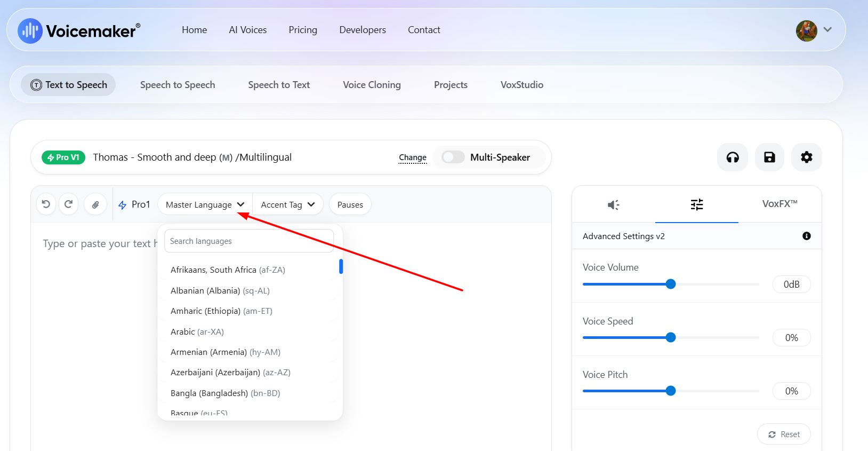Click the Reset button

[784, 434]
